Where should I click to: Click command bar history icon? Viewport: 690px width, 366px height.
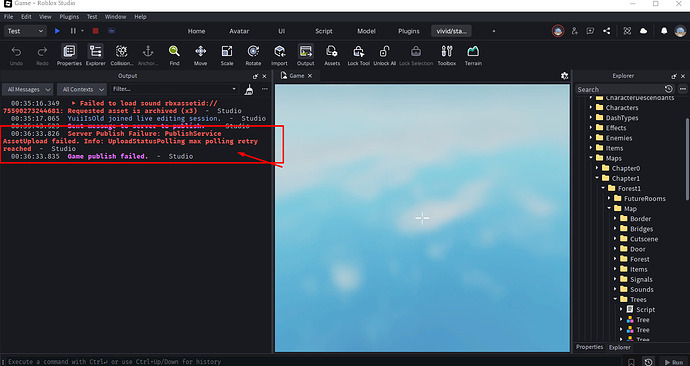coord(648,362)
